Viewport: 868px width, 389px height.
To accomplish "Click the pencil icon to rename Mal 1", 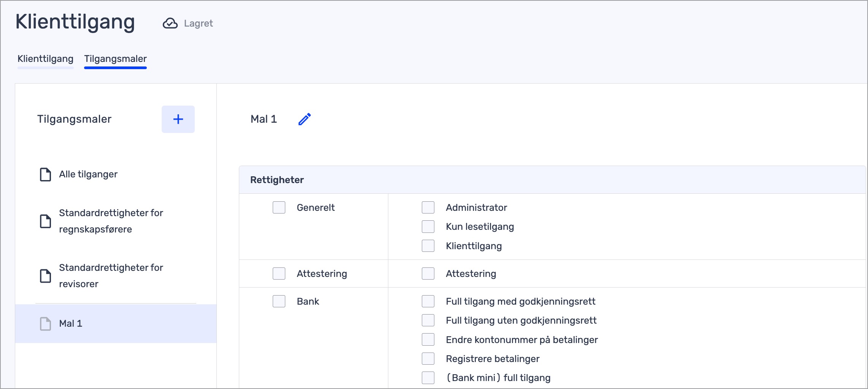I will point(305,119).
